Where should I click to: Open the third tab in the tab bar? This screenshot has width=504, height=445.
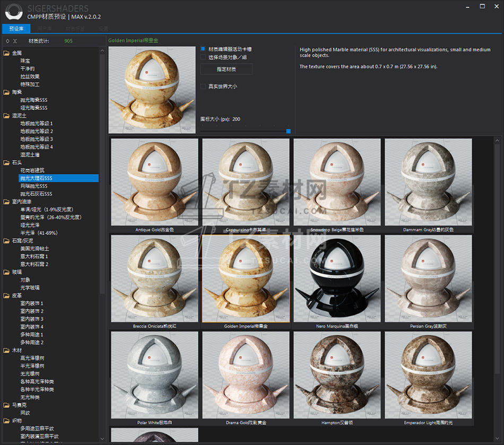click(75, 29)
